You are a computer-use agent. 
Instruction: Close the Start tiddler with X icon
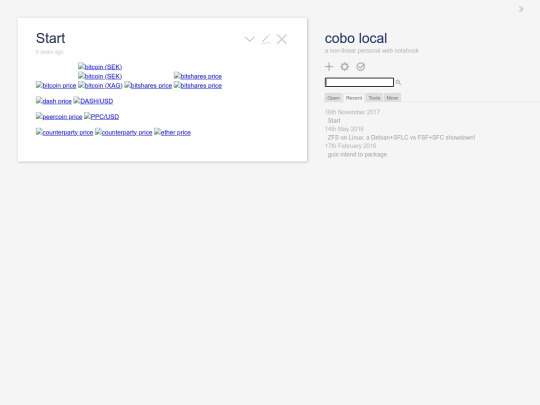pos(282,39)
